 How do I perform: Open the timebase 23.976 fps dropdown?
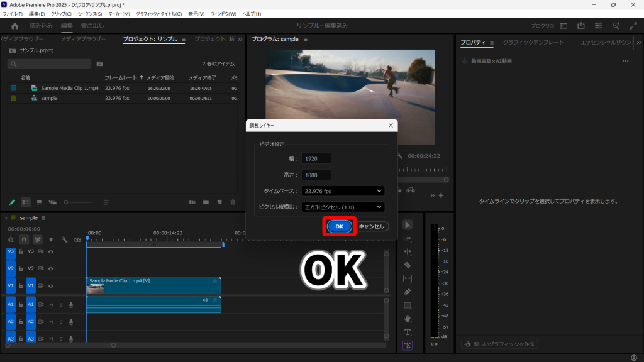(343, 191)
